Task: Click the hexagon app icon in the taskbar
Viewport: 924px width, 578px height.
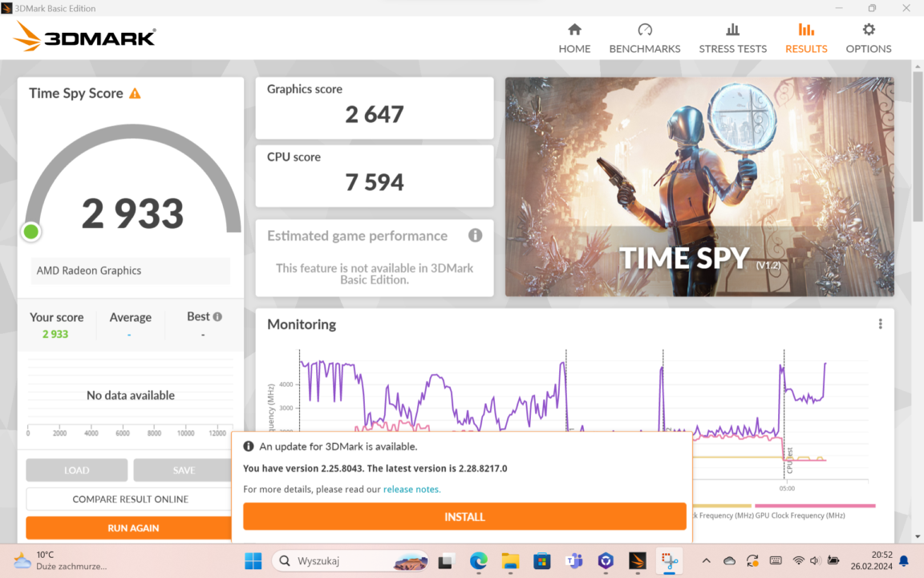Action: [606, 561]
